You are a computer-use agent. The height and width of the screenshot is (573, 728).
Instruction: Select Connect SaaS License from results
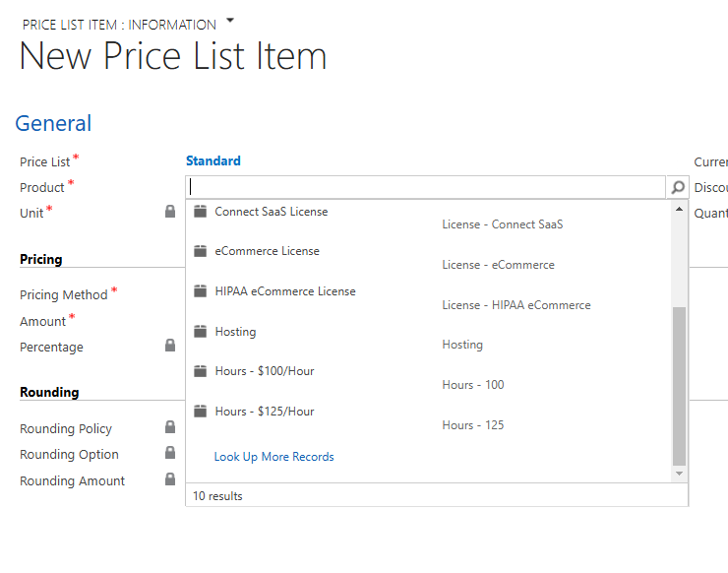[x=272, y=212]
